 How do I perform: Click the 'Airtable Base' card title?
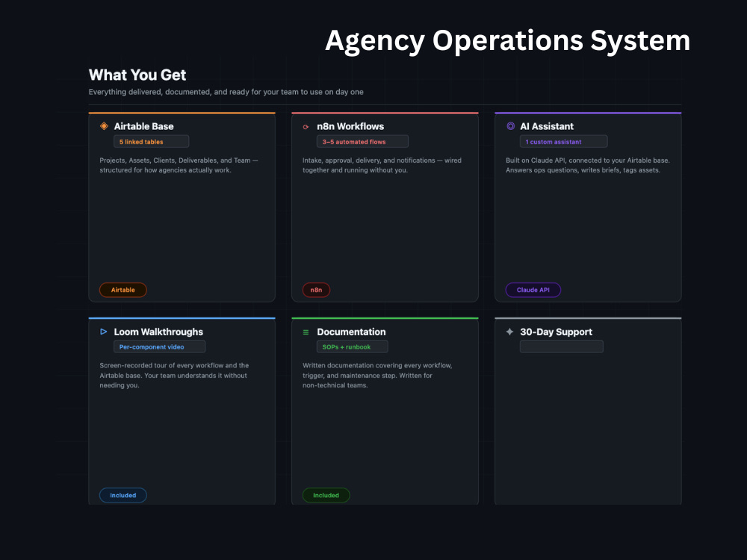tap(144, 126)
